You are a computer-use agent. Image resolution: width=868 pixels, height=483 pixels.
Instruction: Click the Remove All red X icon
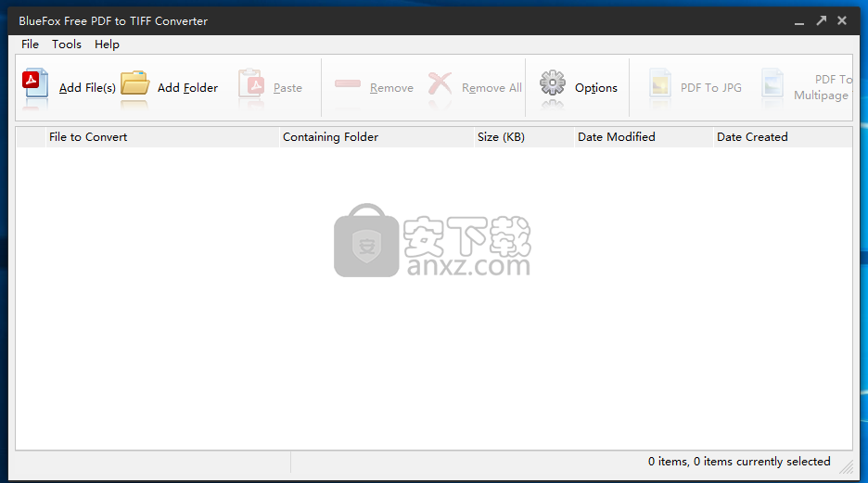(x=440, y=83)
